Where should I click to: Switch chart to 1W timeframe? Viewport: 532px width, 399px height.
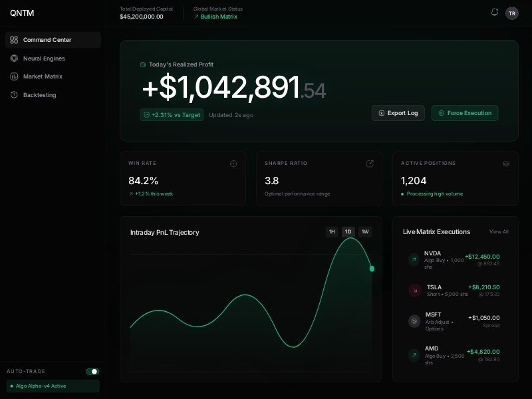pyautogui.click(x=365, y=232)
